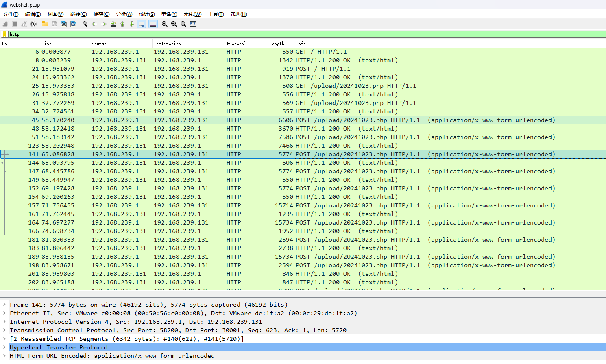Sort by the Destination column header
Screen dimensions: 606x364
point(189,44)
